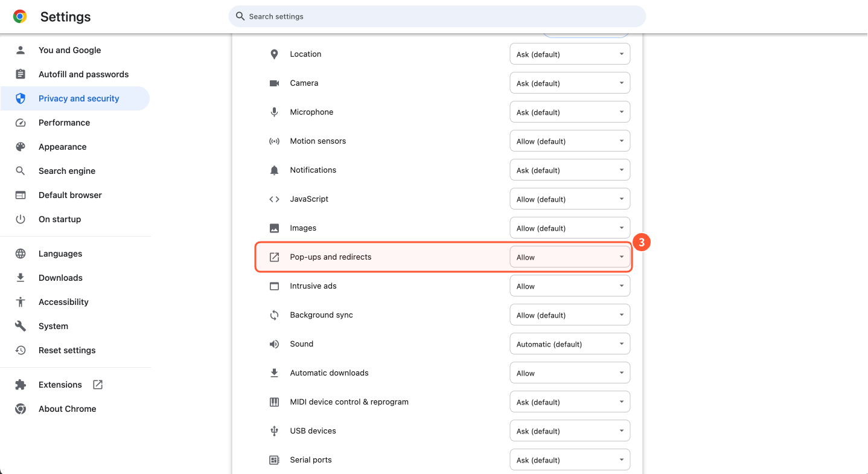Click the Location pin icon

click(274, 54)
